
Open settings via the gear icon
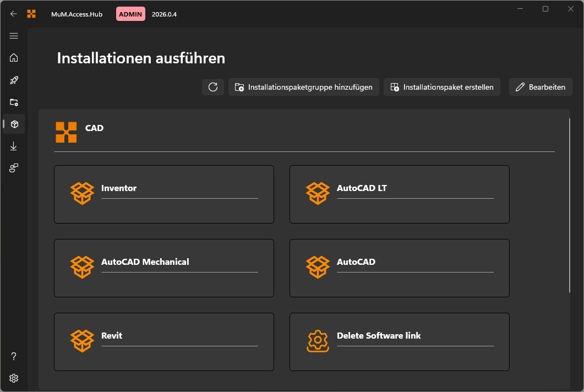click(x=14, y=378)
